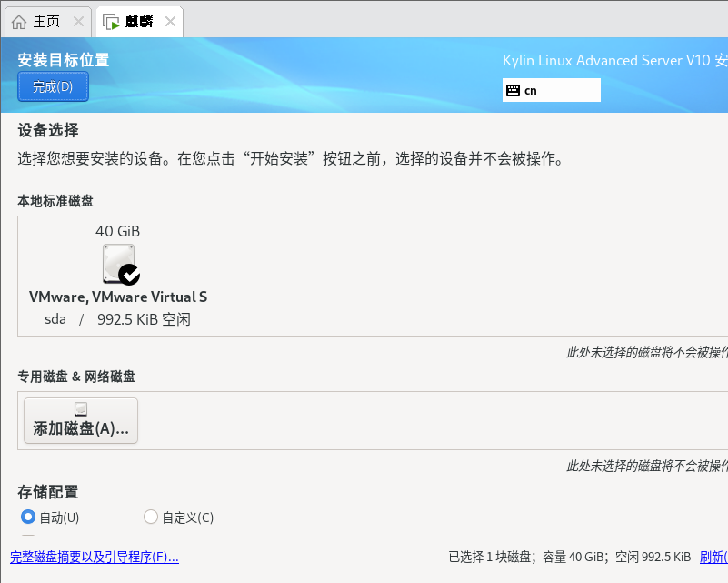Viewport: 728px width, 583px height.
Task: Click the 40 GiB disk size label
Action: pos(117,231)
